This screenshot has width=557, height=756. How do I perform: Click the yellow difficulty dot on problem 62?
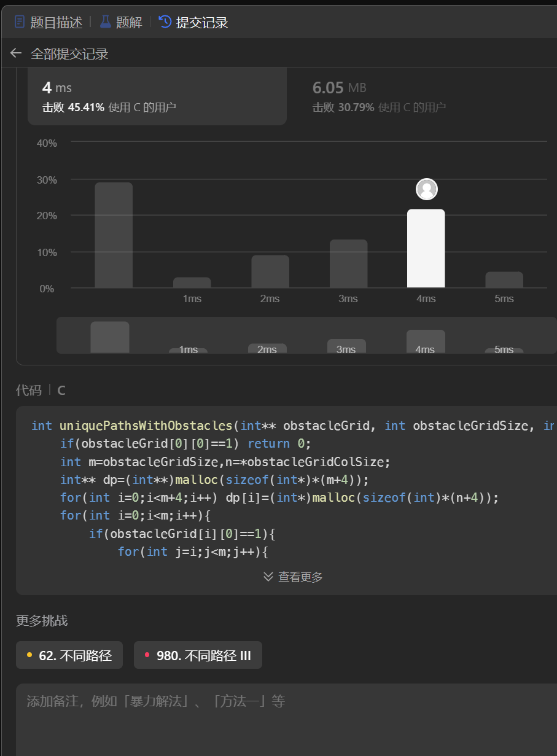coord(29,655)
